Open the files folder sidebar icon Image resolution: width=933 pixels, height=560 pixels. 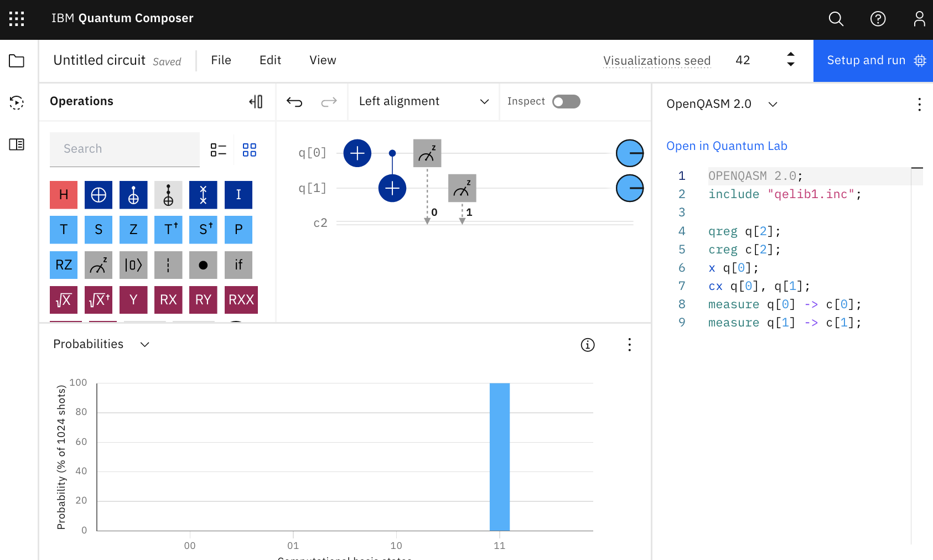pyautogui.click(x=17, y=61)
